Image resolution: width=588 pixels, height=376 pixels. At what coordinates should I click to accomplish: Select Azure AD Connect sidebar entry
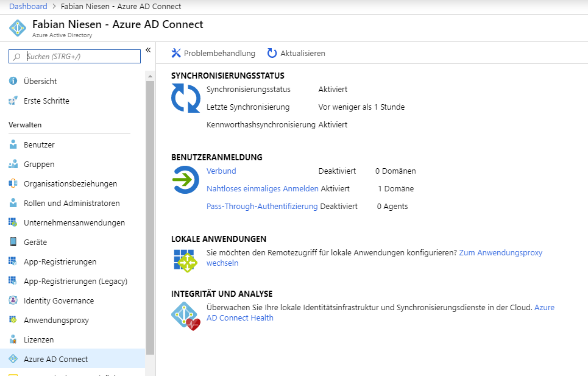pyautogui.click(x=73, y=359)
